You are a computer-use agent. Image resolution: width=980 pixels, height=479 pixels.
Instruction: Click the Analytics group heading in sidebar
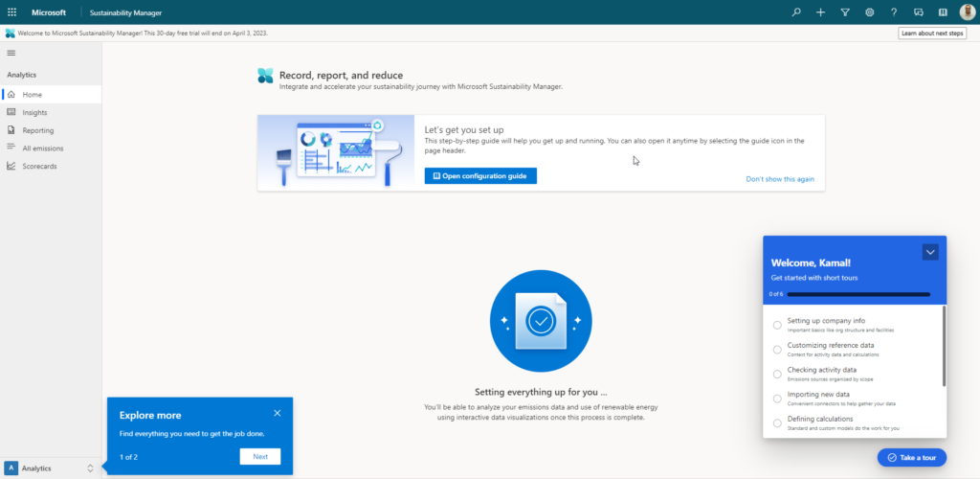(x=22, y=75)
